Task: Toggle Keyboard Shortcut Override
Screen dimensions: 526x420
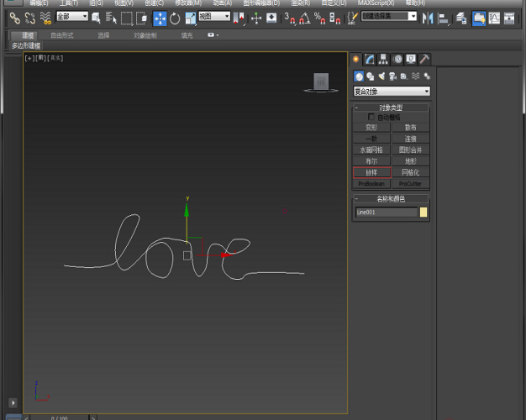Action: tap(271, 18)
